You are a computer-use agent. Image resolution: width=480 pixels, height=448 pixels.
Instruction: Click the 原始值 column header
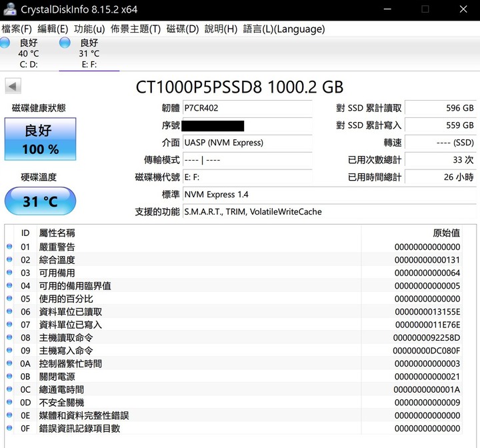click(411, 233)
